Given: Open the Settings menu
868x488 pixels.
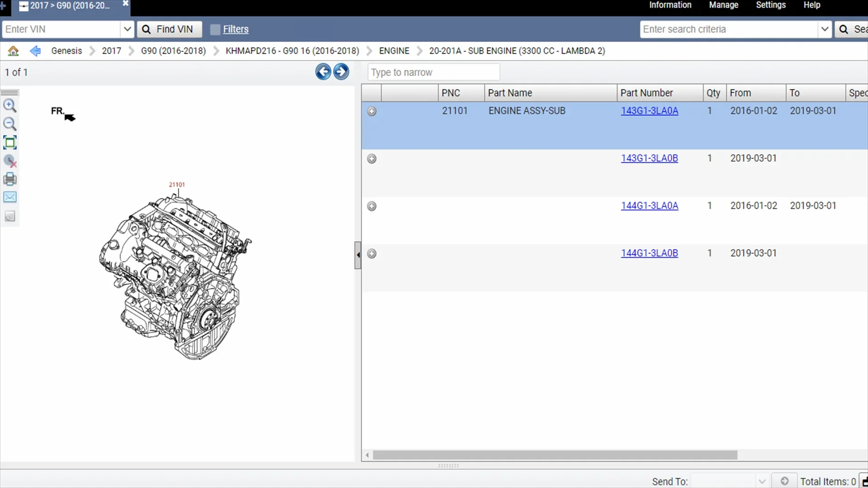Looking at the screenshot, I should (771, 5).
